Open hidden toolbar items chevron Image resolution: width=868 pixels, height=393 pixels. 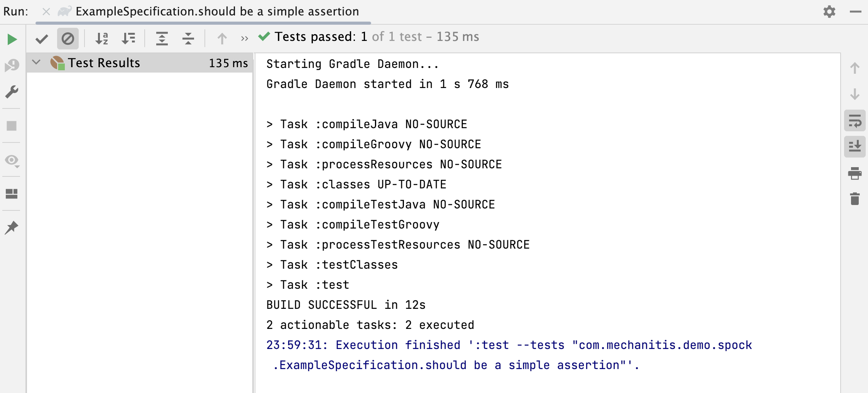click(x=245, y=39)
